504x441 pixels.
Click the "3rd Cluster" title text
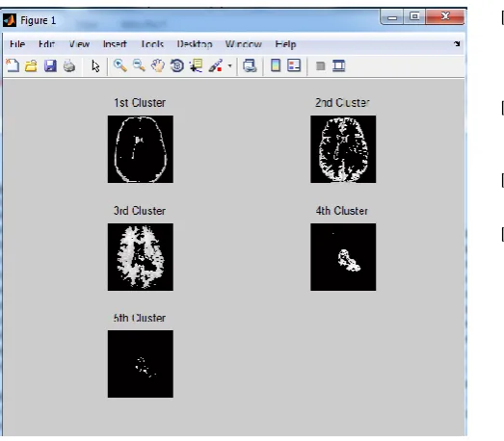pyautogui.click(x=140, y=211)
